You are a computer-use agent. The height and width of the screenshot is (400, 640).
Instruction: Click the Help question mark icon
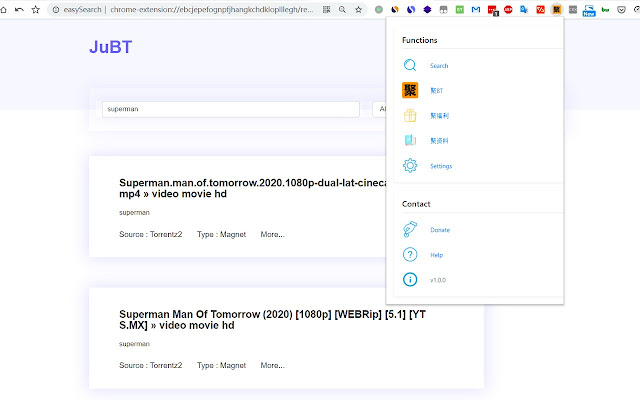(x=410, y=255)
